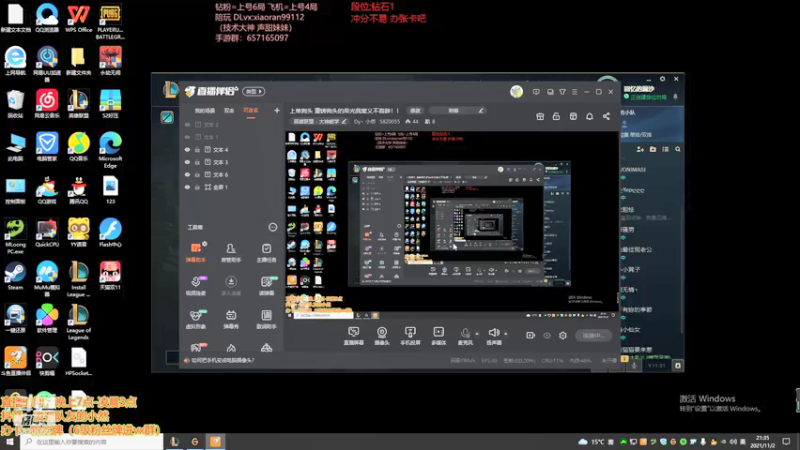
Task: Click the start-streaming button at bottom right
Action: coord(593,335)
